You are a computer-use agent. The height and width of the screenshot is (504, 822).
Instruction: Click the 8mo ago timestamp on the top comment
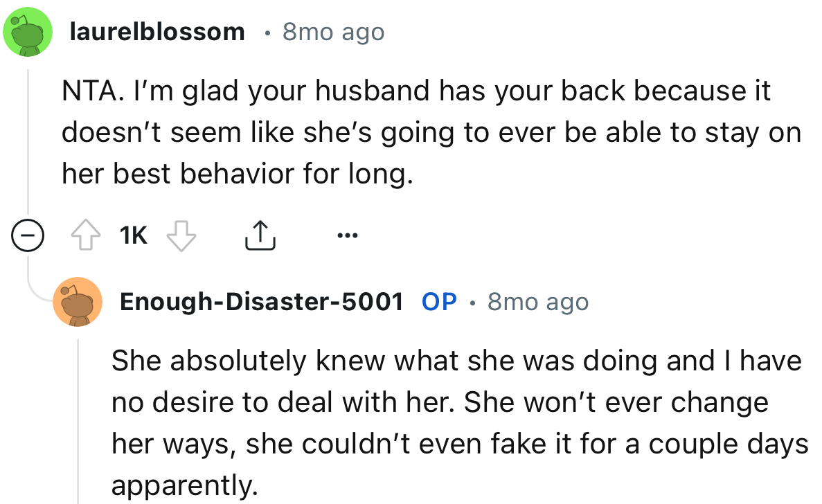coord(334,30)
